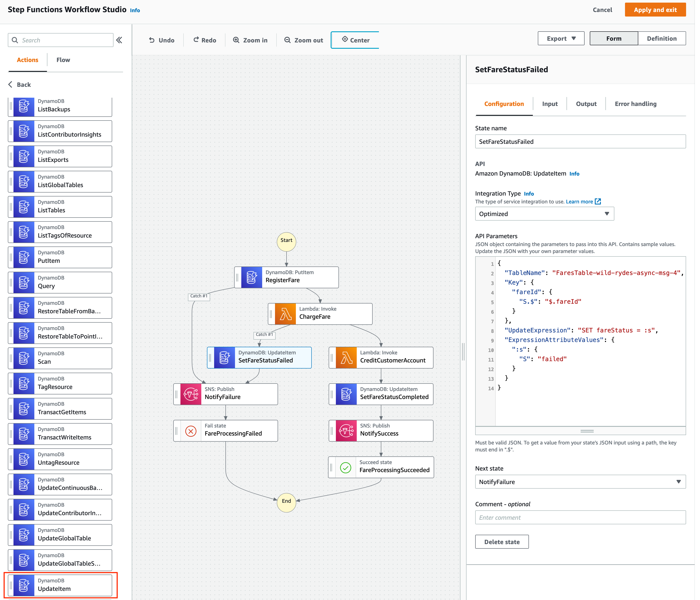Open the Learn more link
The width and height of the screenshot is (700, 600).
pyautogui.click(x=579, y=201)
